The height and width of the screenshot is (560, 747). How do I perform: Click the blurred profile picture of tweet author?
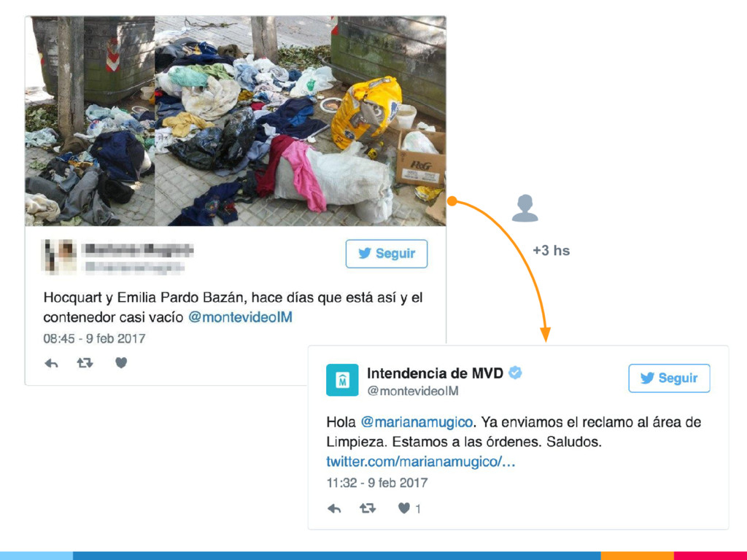[60, 256]
